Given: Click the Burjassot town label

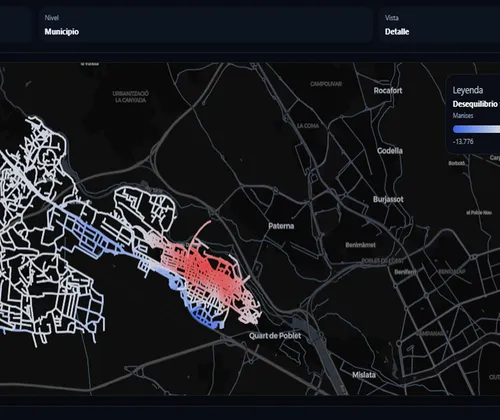Looking at the screenshot, I should [x=388, y=199].
